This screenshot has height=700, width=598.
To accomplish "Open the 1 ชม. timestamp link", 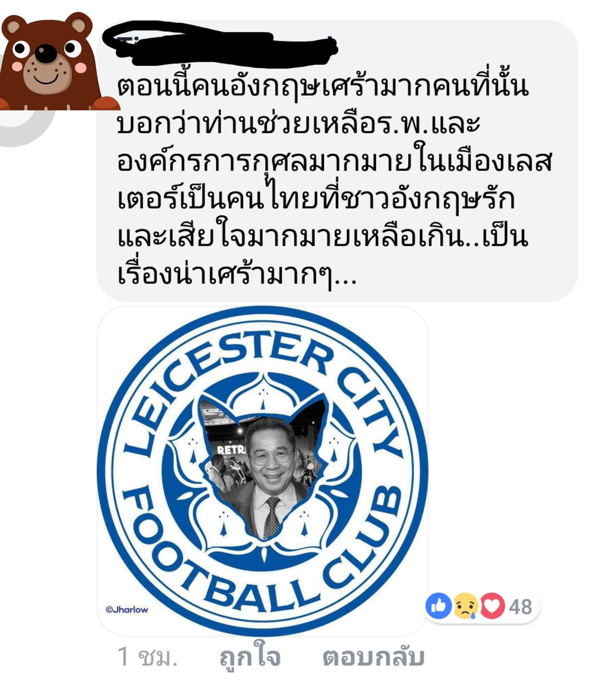I will point(147,657).
